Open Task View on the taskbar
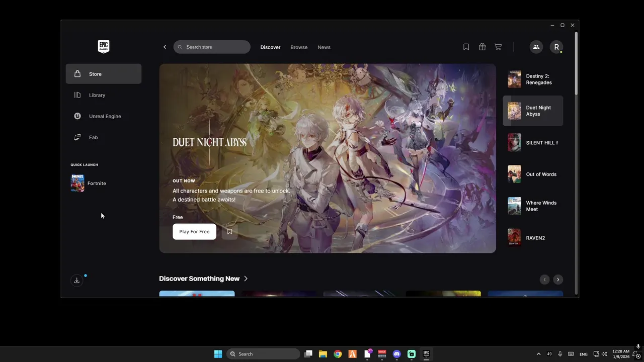 coord(308,354)
